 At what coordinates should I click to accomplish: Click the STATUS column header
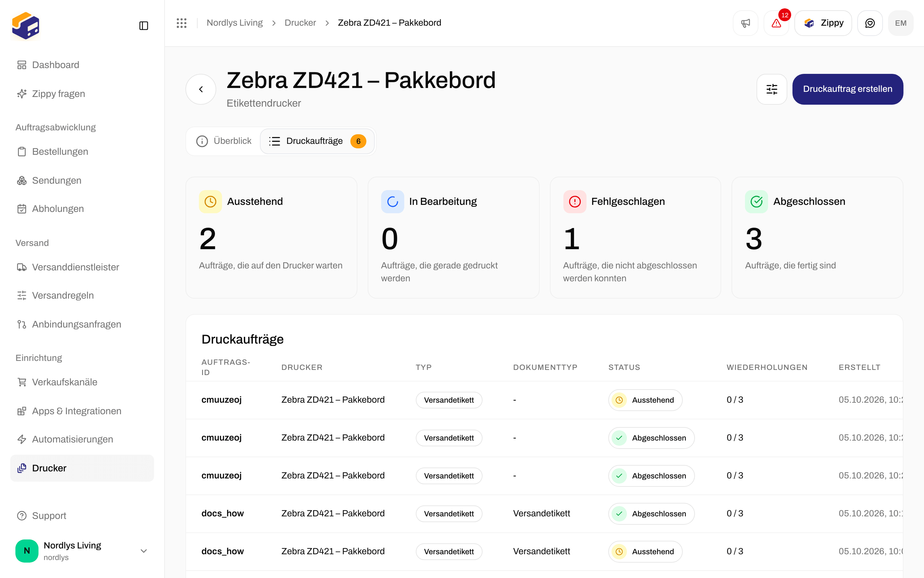pyautogui.click(x=624, y=367)
